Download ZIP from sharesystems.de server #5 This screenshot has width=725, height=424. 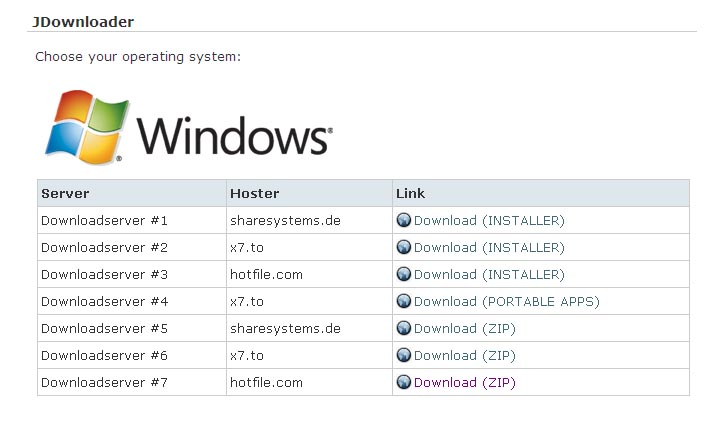(464, 328)
